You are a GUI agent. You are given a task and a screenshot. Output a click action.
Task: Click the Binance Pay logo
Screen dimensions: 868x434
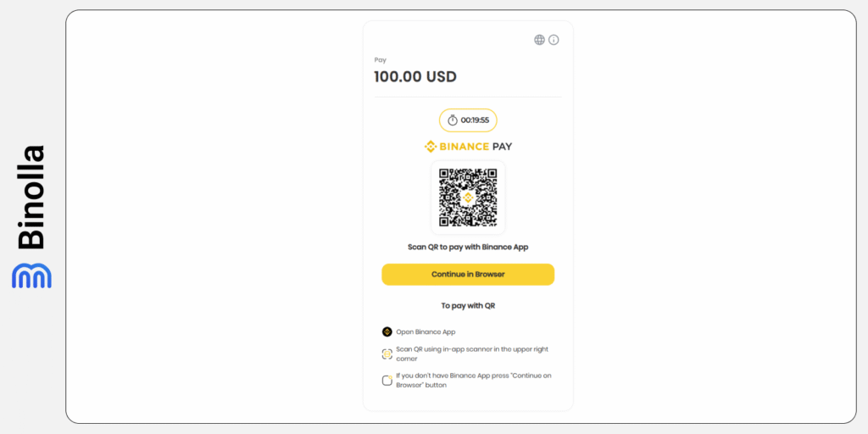click(x=468, y=147)
